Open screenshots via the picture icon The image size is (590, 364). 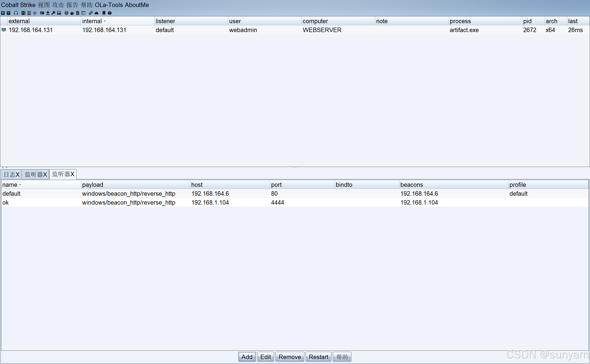point(59,13)
